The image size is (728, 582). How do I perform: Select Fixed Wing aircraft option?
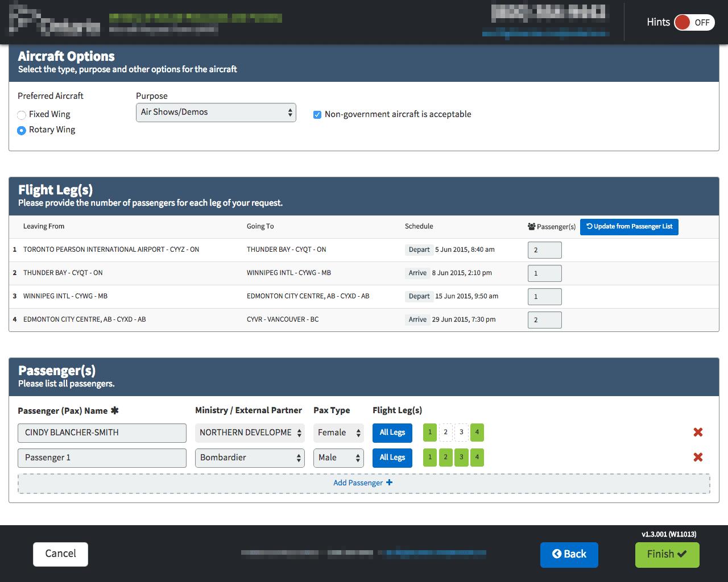click(22, 115)
